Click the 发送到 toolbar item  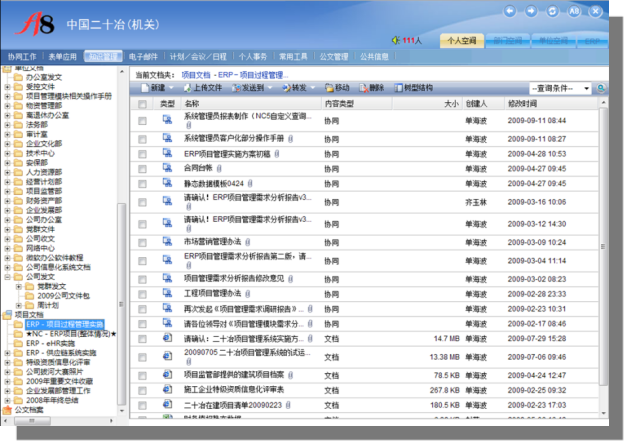(x=249, y=88)
